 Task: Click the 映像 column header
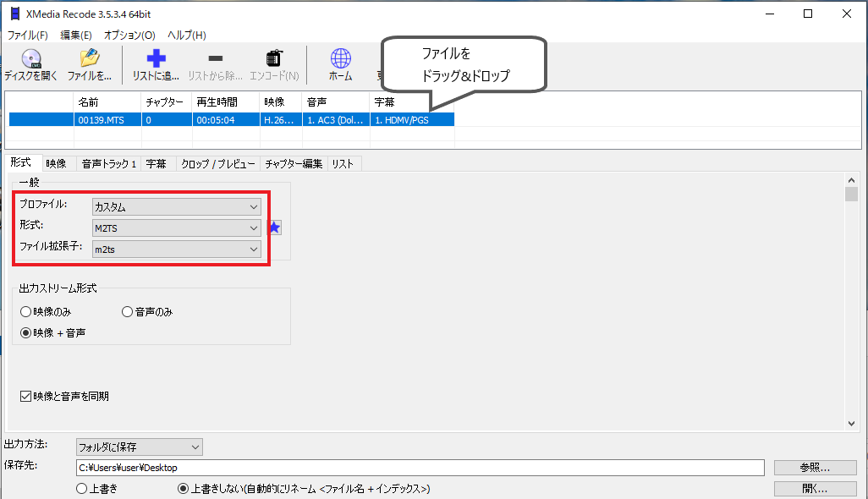coord(281,101)
